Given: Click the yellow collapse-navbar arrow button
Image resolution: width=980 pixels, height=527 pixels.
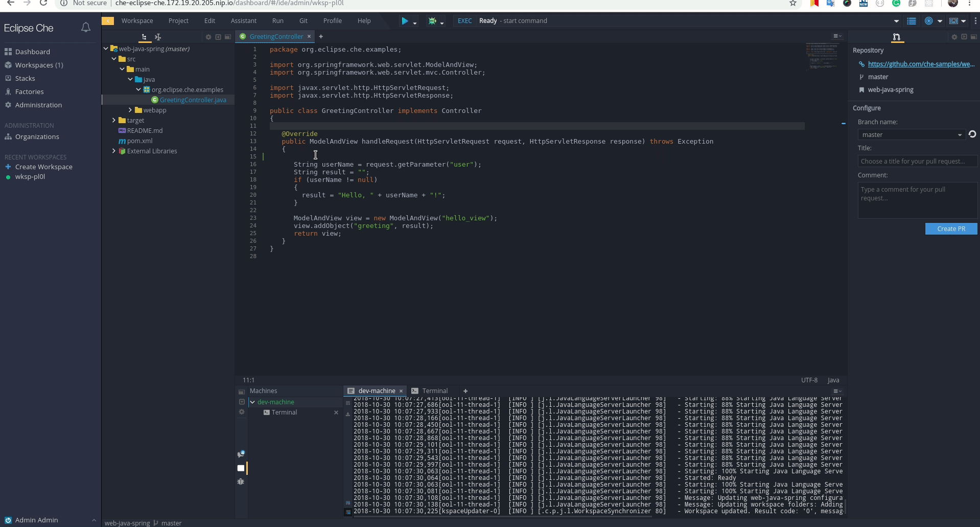Looking at the screenshot, I should (x=108, y=21).
